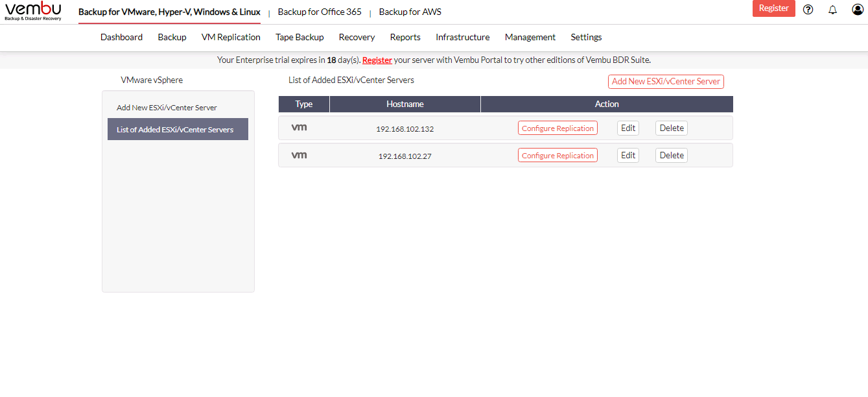This screenshot has width=868, height=397.
Task: Open the Reports menu
Action: coord(405,37)
